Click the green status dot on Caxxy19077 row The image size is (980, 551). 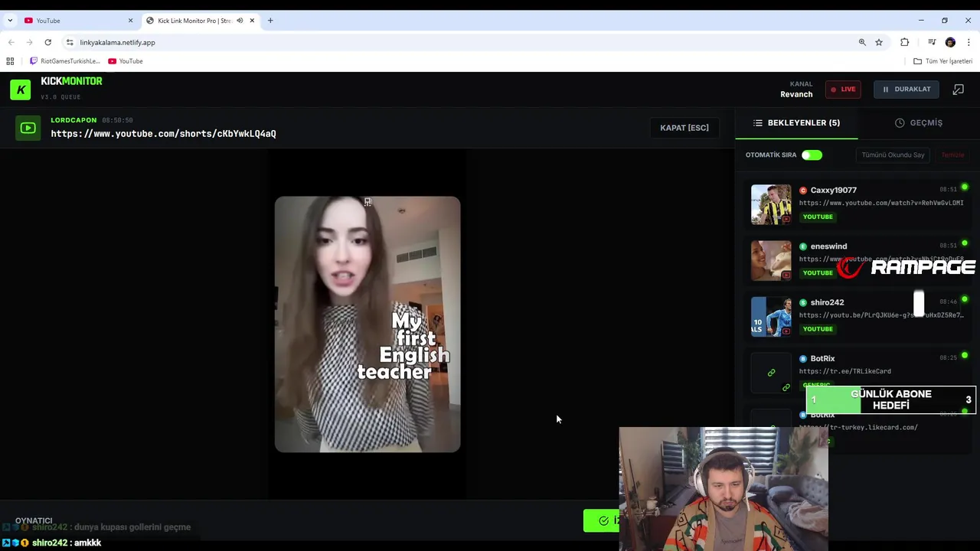965,187
